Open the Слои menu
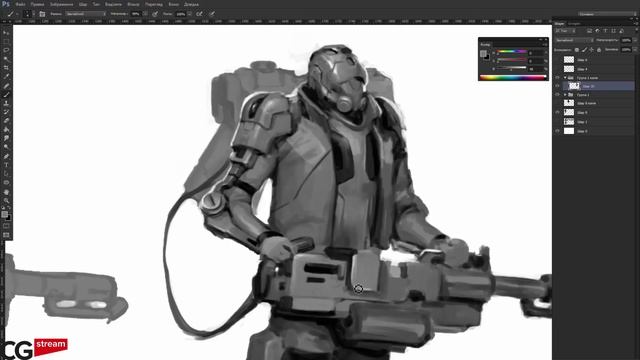 (x=83, y=4)
